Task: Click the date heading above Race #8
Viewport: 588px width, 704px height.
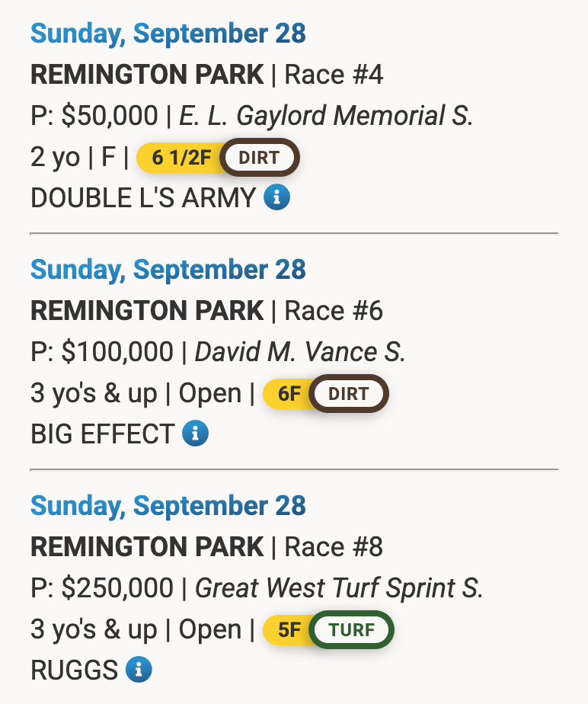Action: (168, 506)
